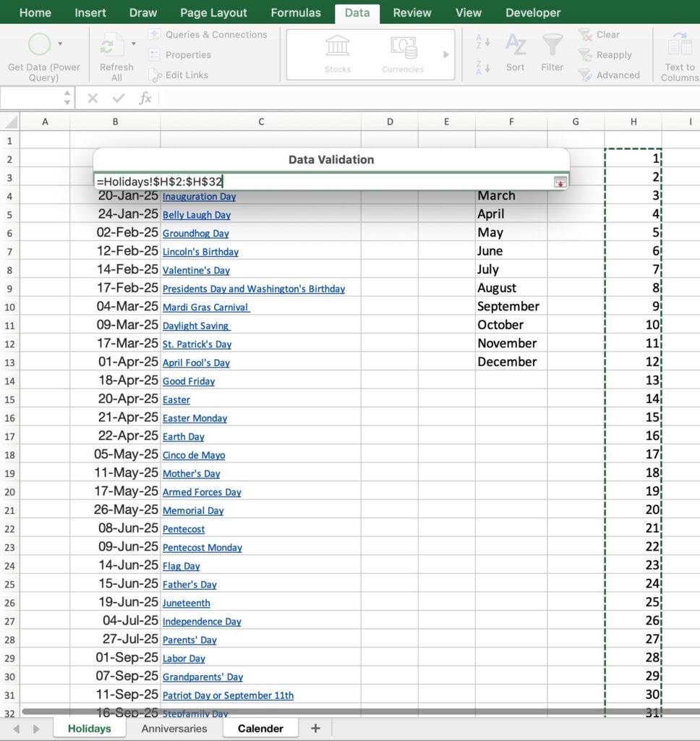The height and width of the screenshot is (741, 700).
Task: Open Queries & Connections
Action: pos(208,35)
